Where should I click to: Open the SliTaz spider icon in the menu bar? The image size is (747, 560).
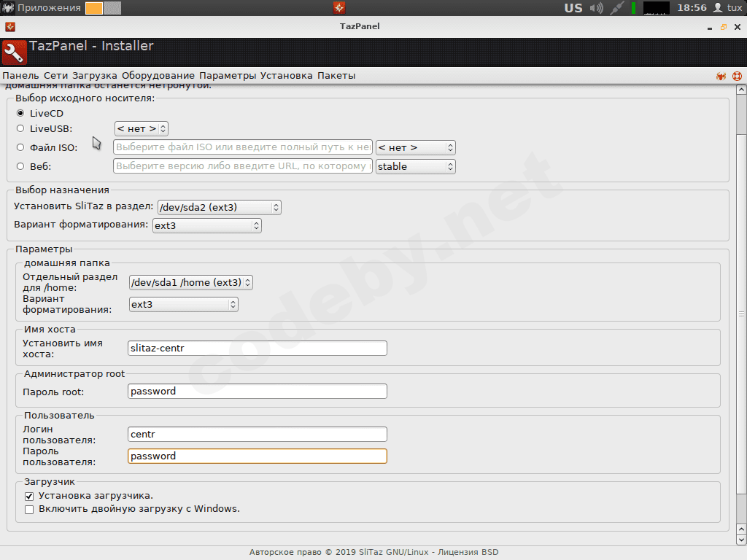(721, 76)
